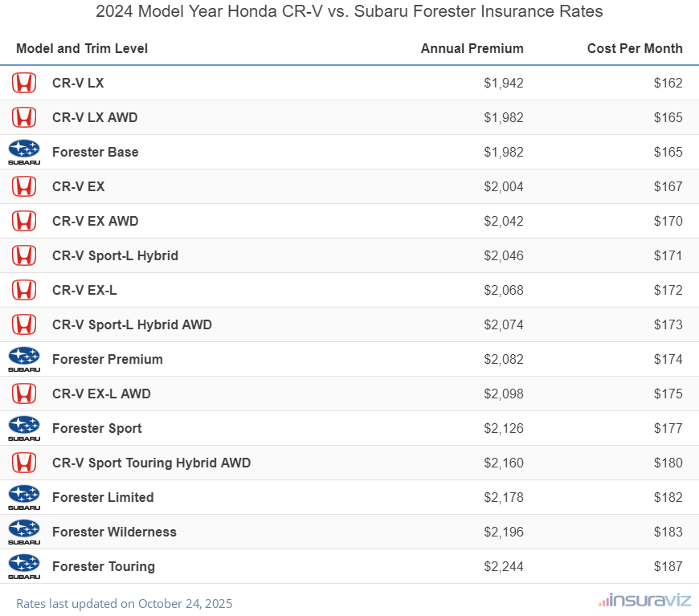Click the Cost Per Month column header

point(635,48)
